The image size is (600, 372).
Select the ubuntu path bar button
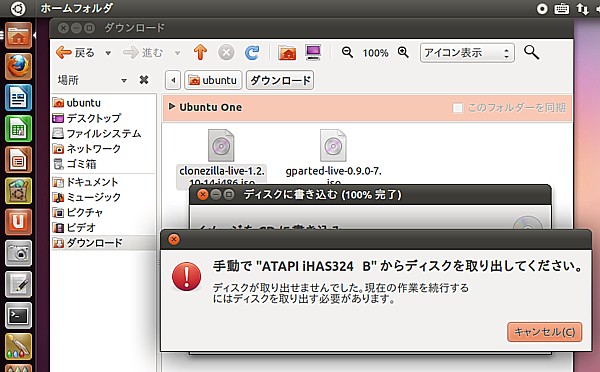(x=213, y=80)
